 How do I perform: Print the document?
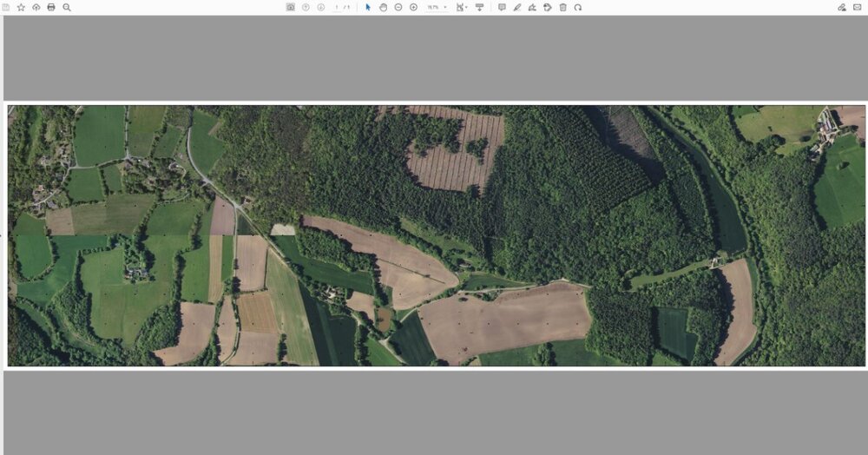pos(51,7)
